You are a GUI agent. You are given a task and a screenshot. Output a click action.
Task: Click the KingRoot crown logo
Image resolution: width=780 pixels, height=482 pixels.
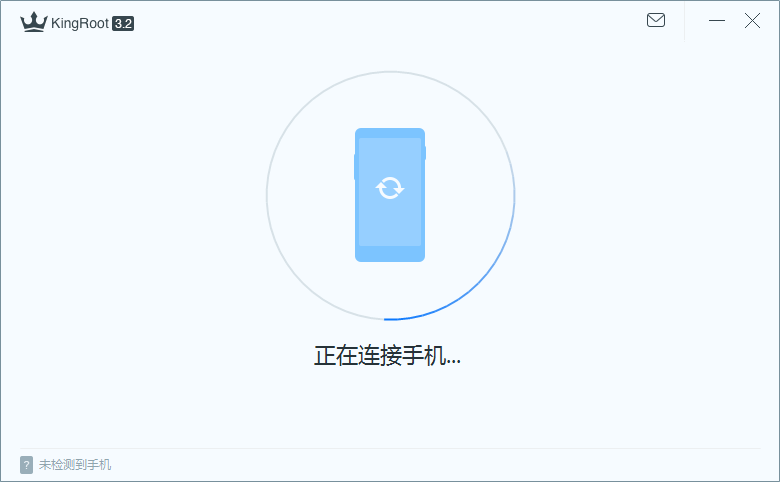(34, 22)
